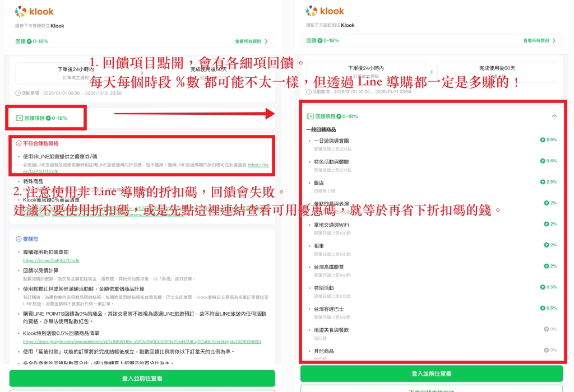This screenshot has width=574, height=392.
Task: Click the smiley icon beside 提醒您
Action: coord(18,239)
